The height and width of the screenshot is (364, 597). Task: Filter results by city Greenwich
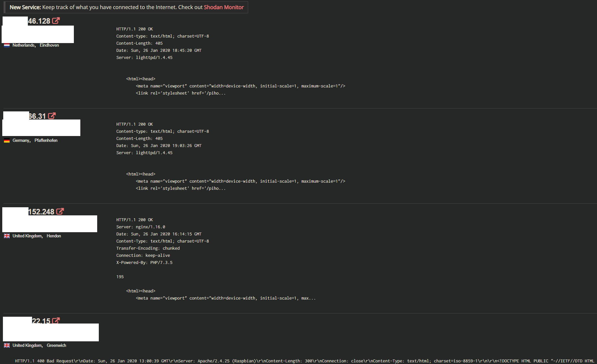click(x=56, y=346)
